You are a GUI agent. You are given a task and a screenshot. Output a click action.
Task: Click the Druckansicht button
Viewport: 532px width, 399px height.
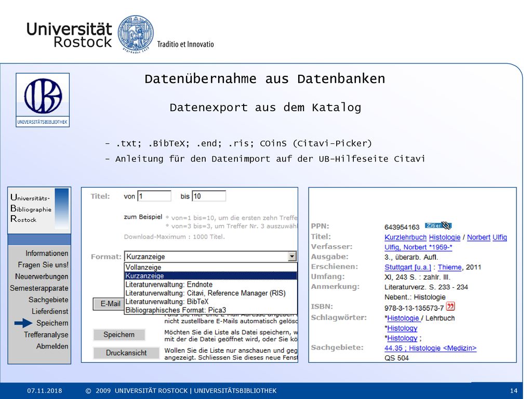click(126, 353)
